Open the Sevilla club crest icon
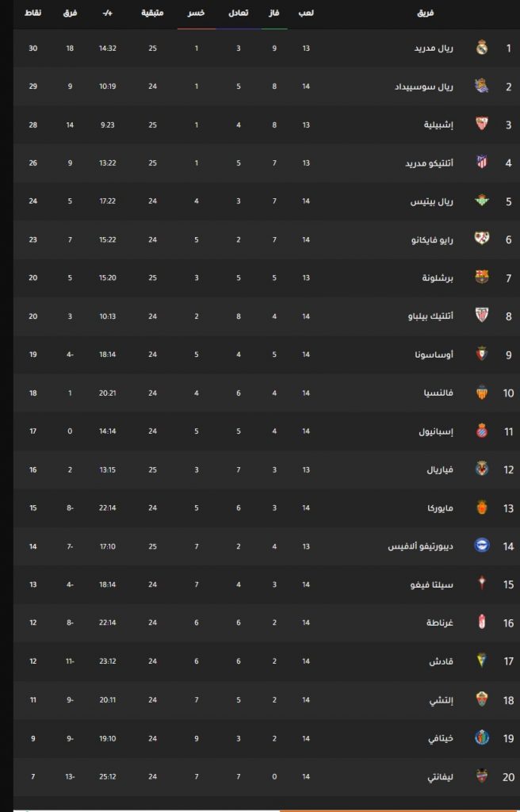The image size is (520, 812). point(482,124)
